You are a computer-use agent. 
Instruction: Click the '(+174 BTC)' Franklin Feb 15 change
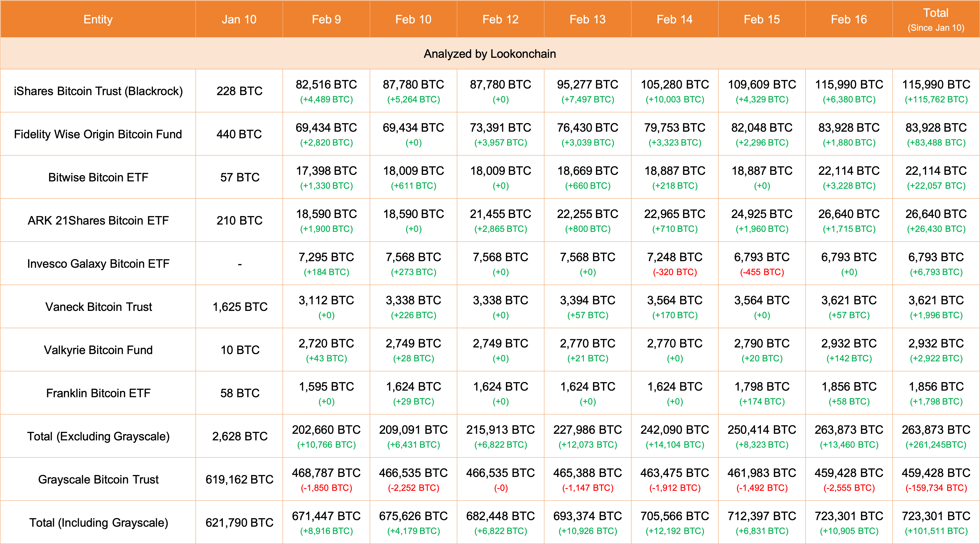tap(762, 401)
